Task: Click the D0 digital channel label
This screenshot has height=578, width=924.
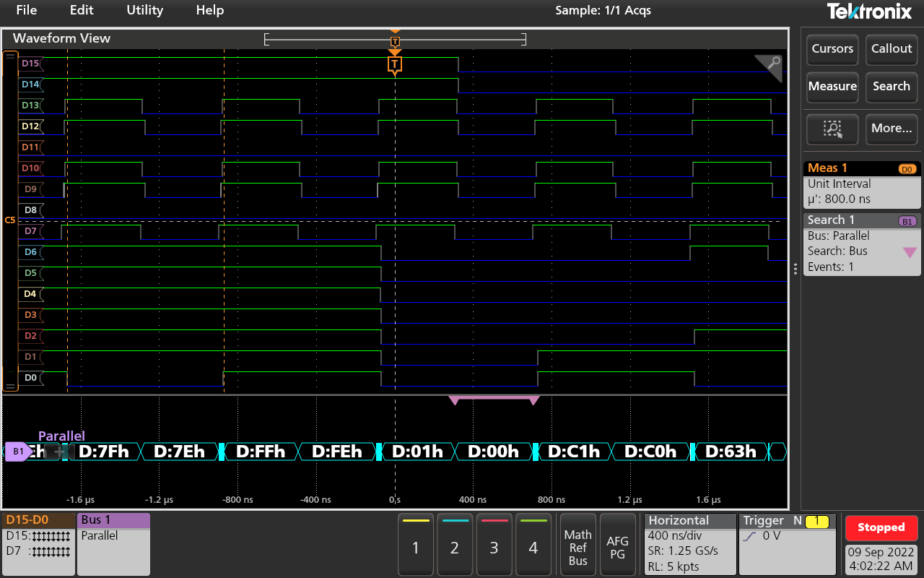Action: click(30, 378)
